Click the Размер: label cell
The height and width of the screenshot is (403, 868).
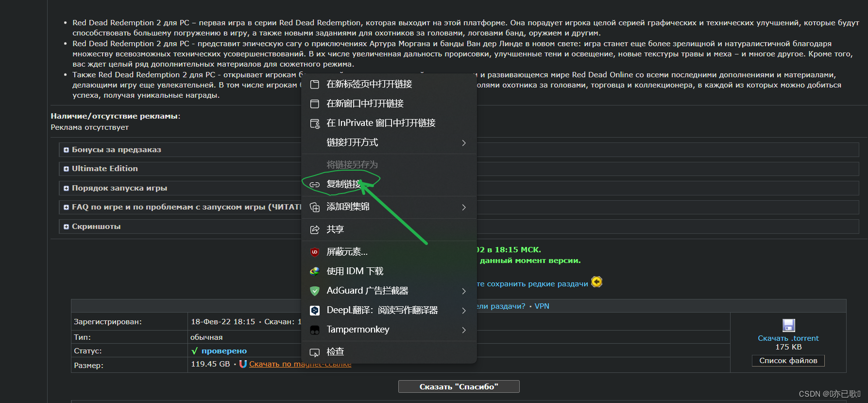[129, 365]
